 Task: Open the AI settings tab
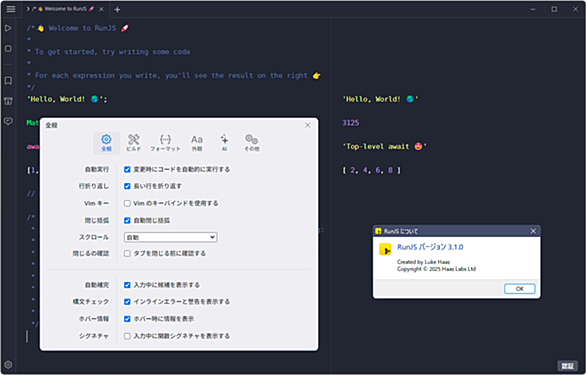pos(224,143)
